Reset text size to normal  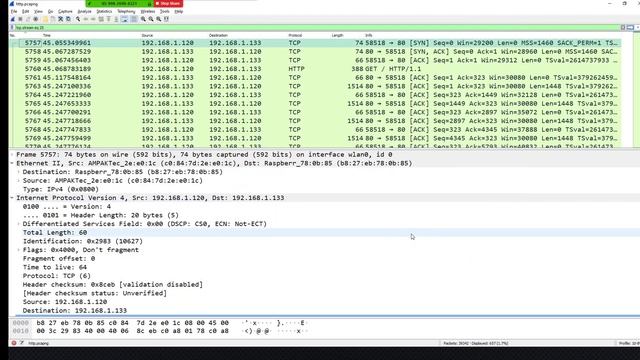coord(159,19)
